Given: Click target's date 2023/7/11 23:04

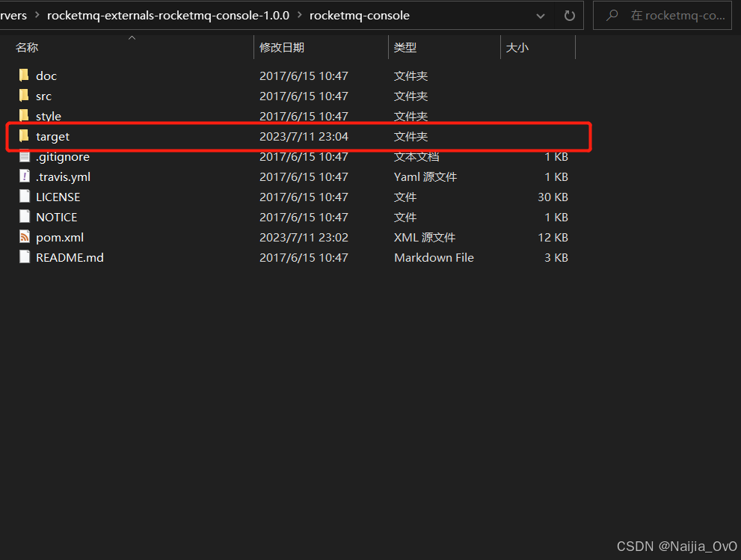Looking at the screenshot, I should coord(304,137).
